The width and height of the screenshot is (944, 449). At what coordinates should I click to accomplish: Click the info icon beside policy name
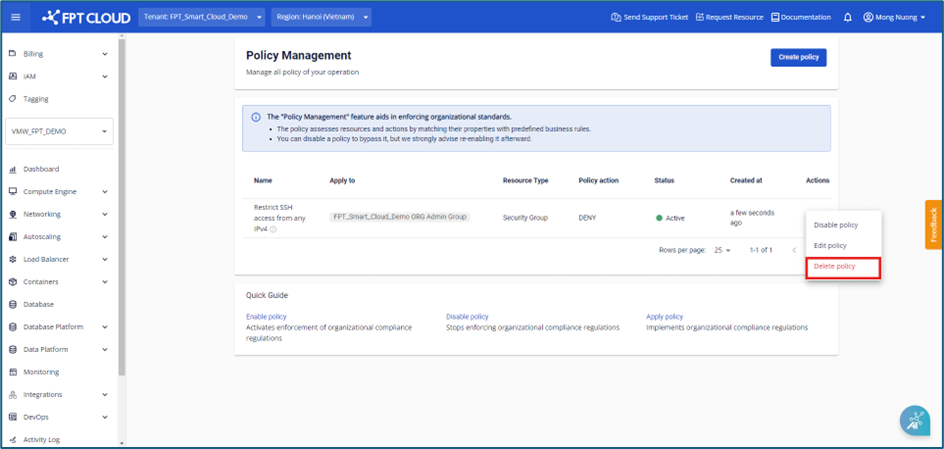273,230
